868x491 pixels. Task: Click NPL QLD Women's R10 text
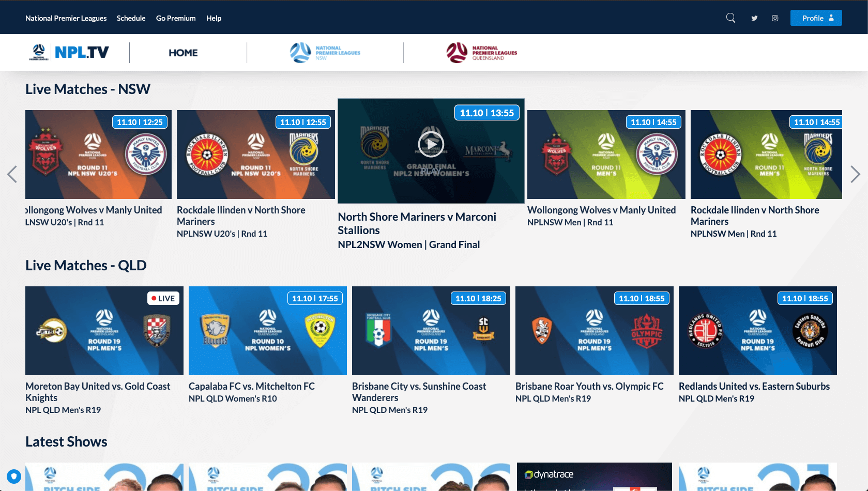[x=233, y=399]
